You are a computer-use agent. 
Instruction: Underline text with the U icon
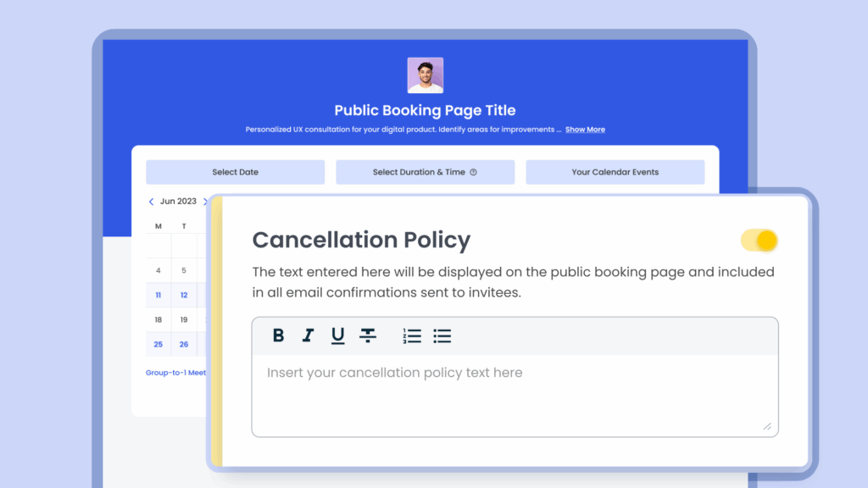[x=337, y=335]
